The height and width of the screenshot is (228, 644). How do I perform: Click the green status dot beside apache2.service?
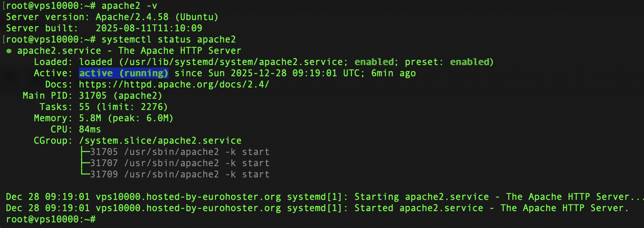click(x=9, y=51)
